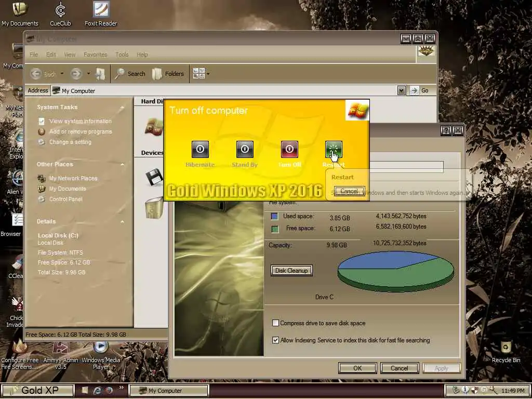This screenshot has height=399, width=532.
Task: Click the green Restart icon
Action: click(x=334, y=149)
